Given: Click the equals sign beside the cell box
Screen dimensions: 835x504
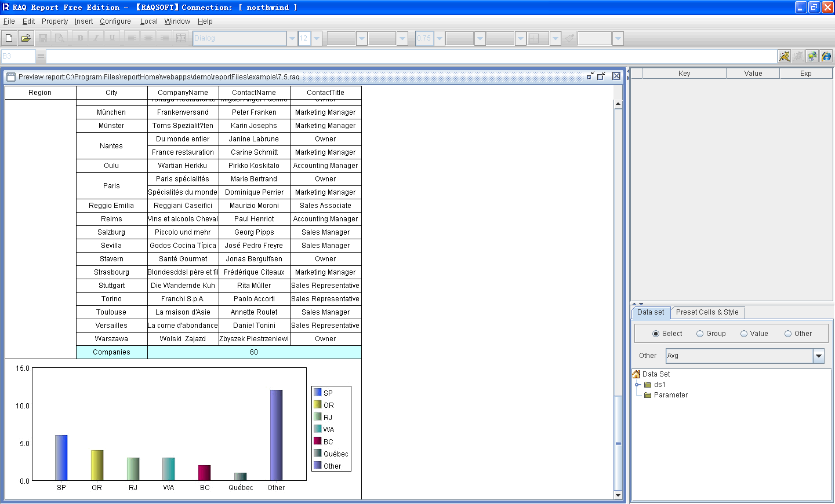Looking at the screenshot, I should [x=41, y=56].
